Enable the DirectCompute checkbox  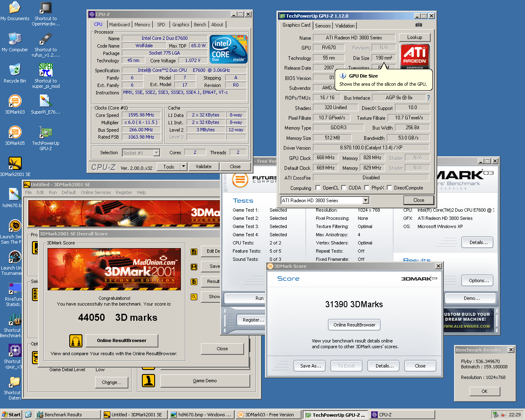(x=389, y=188)
